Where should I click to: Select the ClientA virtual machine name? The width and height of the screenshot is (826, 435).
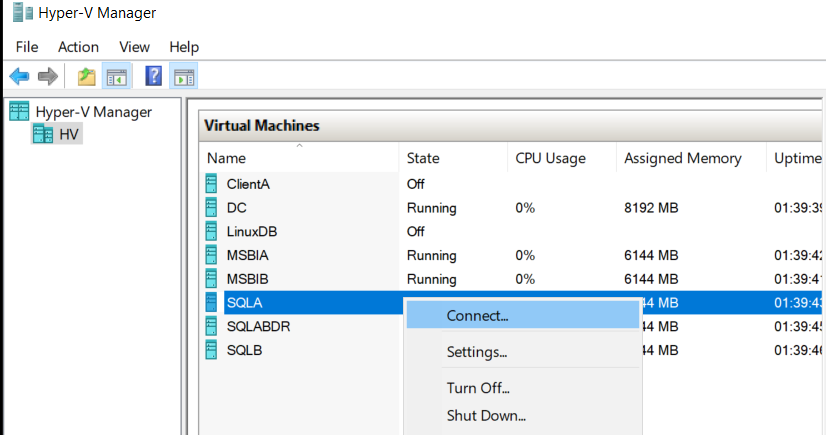(x=248, y=184)
